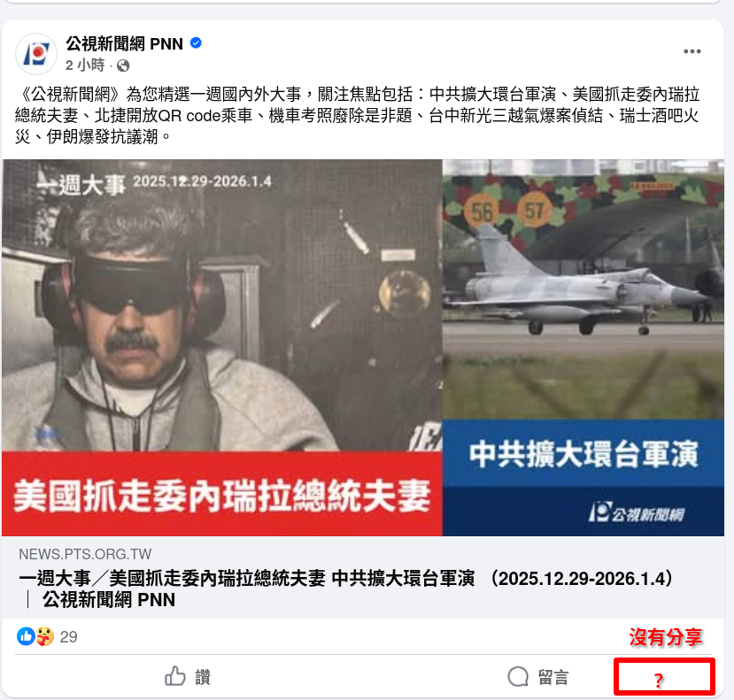734x700 pixels.
Task: Click the 留言 comment button label
Action: click(553, 677)
